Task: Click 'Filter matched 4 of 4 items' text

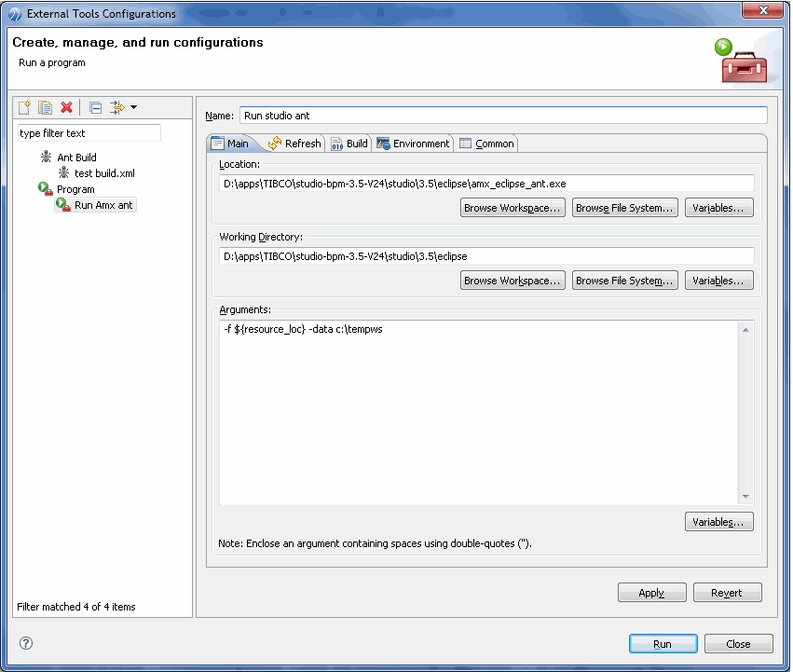Action: (76, 606)
